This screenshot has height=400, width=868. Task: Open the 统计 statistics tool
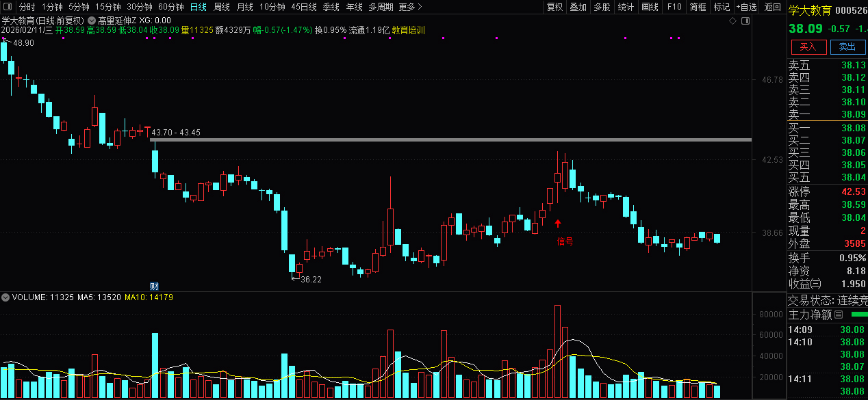click(x=626, y=7)
